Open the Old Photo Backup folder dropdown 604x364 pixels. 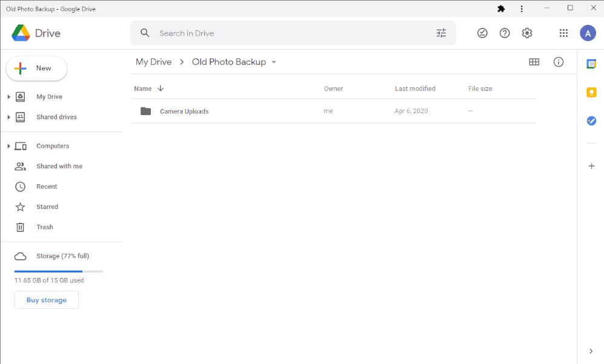(x=274, y=62)
